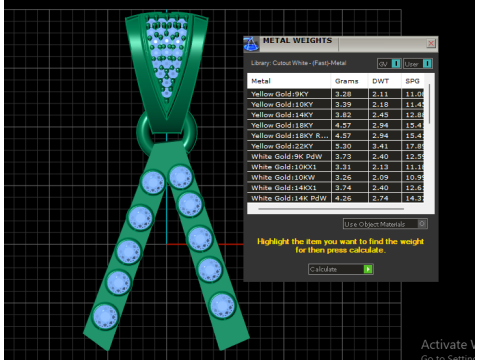Select the Yellow Gold:18KY R... row
Image resolution: width=480 pixels, height=360 pixels.
(x=336, y=136)
